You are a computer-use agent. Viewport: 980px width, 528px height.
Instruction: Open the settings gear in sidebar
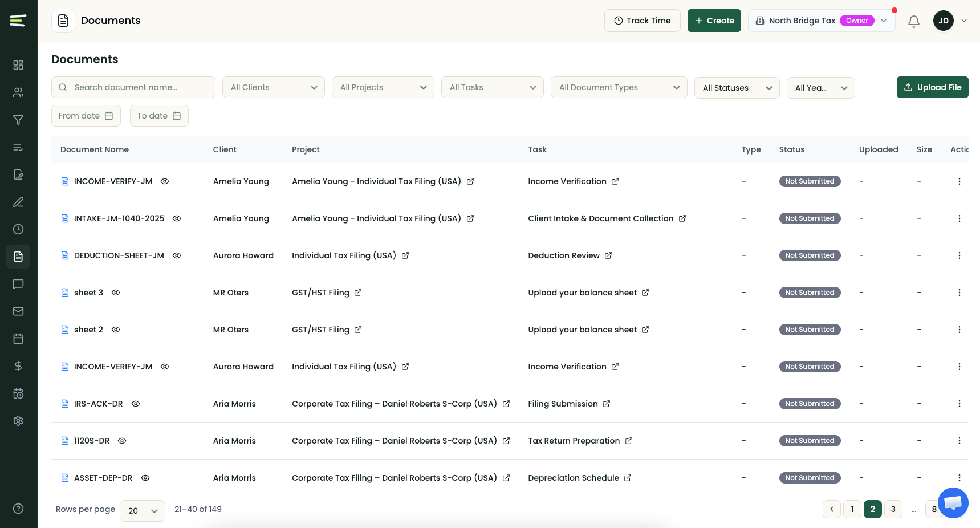click(18, 421)
